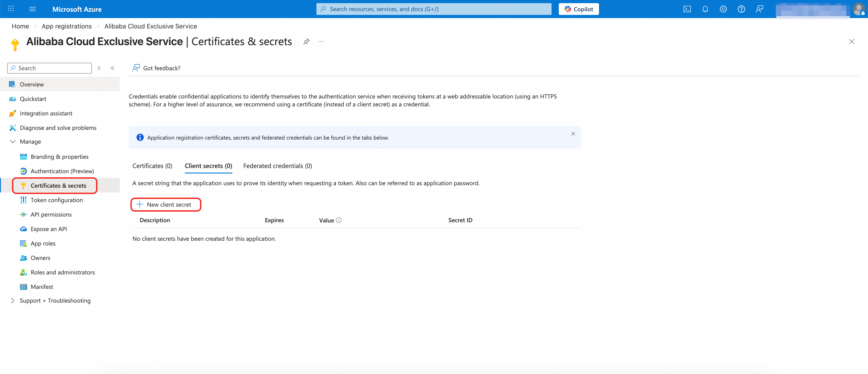Screen dimensions: 868x374
Task: Pin the Certificates & secrets blade
Action: point(306,42)
